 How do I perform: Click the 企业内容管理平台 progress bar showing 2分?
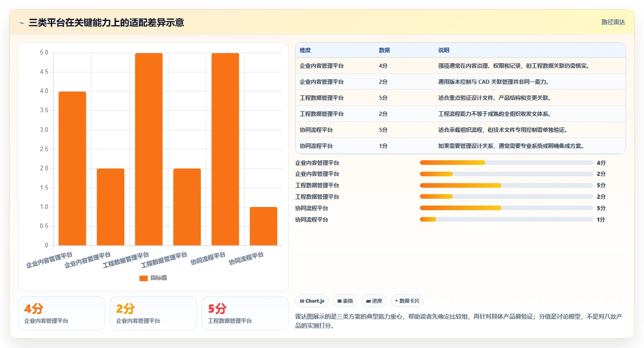(x=506, y=174)
